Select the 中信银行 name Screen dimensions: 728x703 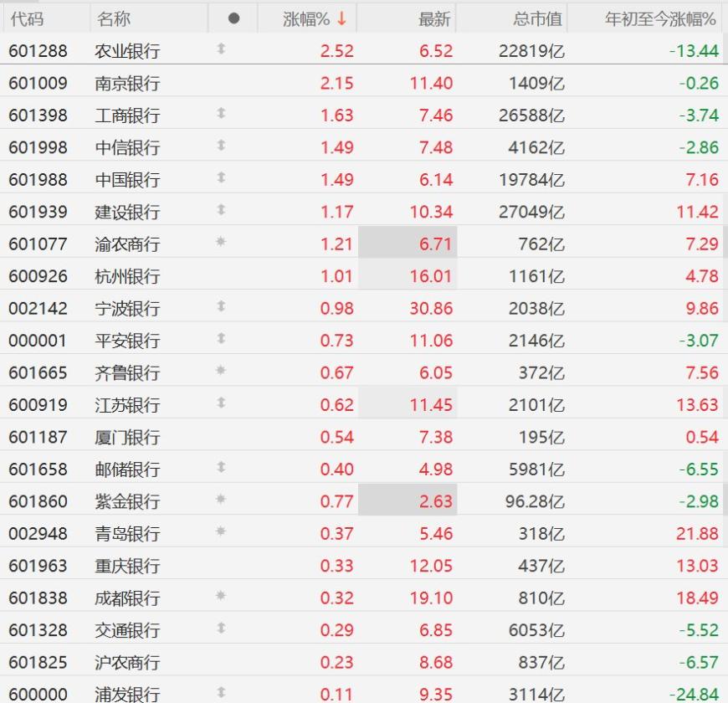click(x=128, y=147)
